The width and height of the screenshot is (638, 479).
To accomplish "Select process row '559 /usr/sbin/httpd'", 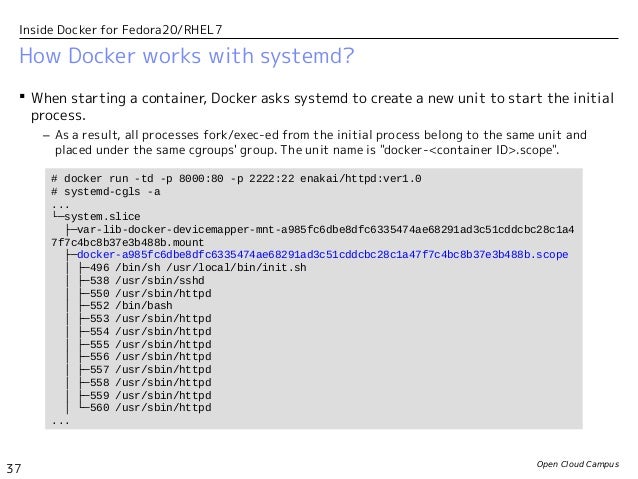I will coord(146,396).
